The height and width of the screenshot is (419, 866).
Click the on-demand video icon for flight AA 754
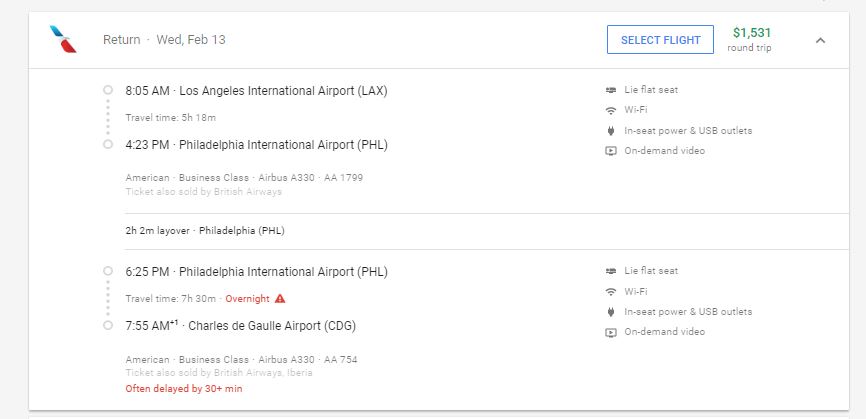(x=611, y=332)
